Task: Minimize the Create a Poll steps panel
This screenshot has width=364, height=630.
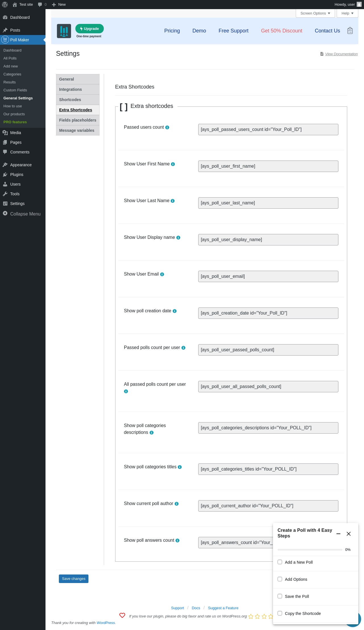Action: pyautogui.click(x=338, y=534)
